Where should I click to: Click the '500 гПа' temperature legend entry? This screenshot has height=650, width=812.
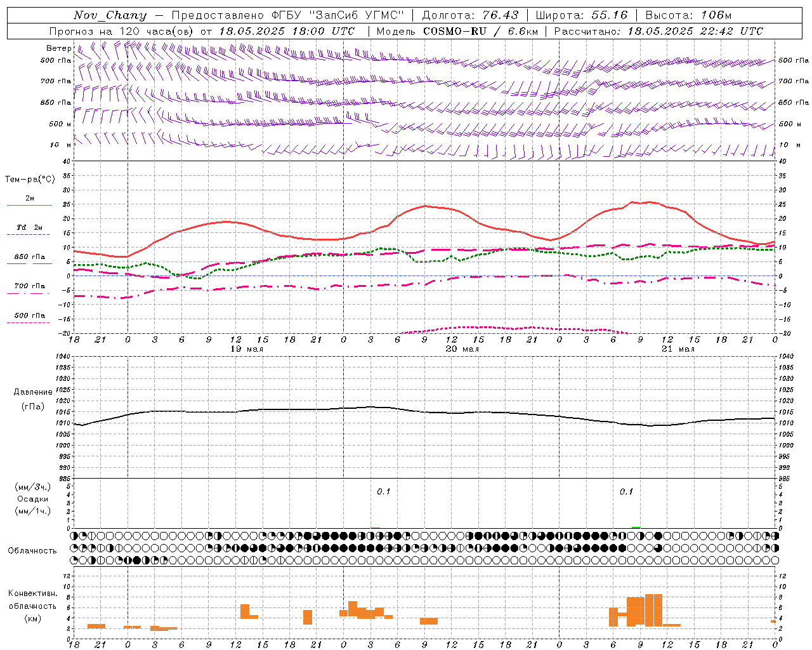coord(30,315)
